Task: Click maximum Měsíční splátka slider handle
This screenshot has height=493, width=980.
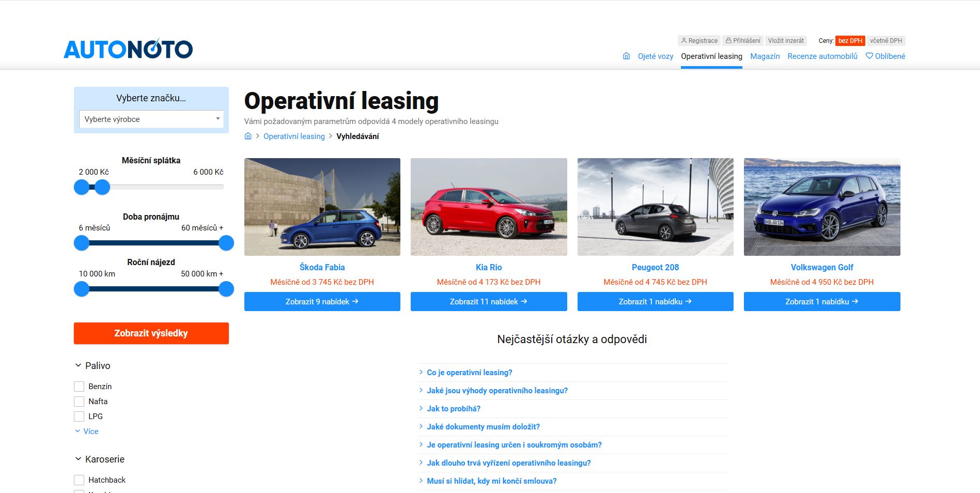Action: 102,187
